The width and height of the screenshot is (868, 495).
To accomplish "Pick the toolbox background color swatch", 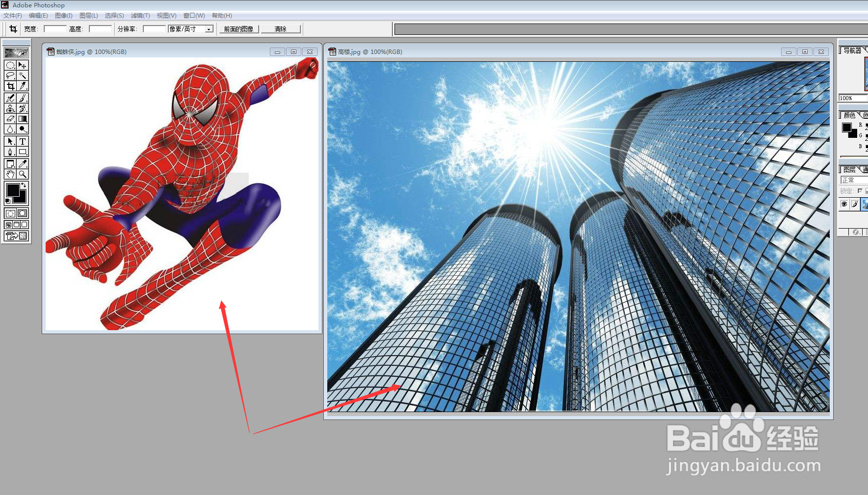I will [23, 198].
